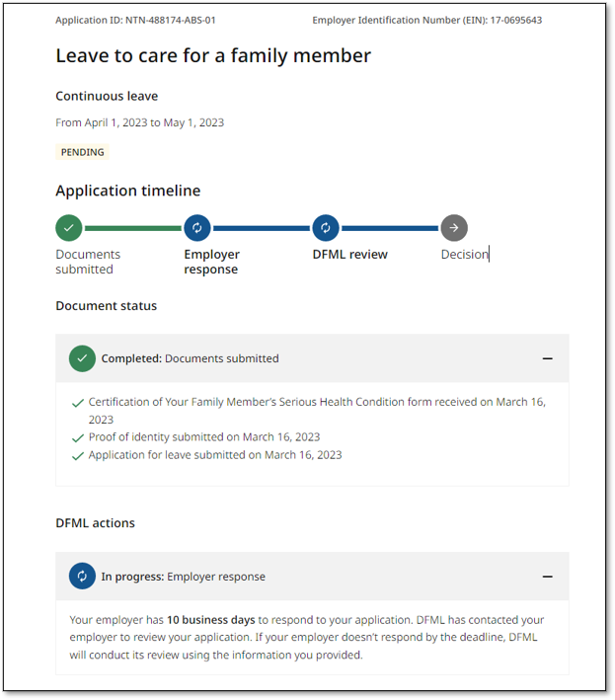Image resolution: width=615 pixels, height=700 pixels.
Task: Click the Documents submitted timeline label
Action: coord(88,262)
